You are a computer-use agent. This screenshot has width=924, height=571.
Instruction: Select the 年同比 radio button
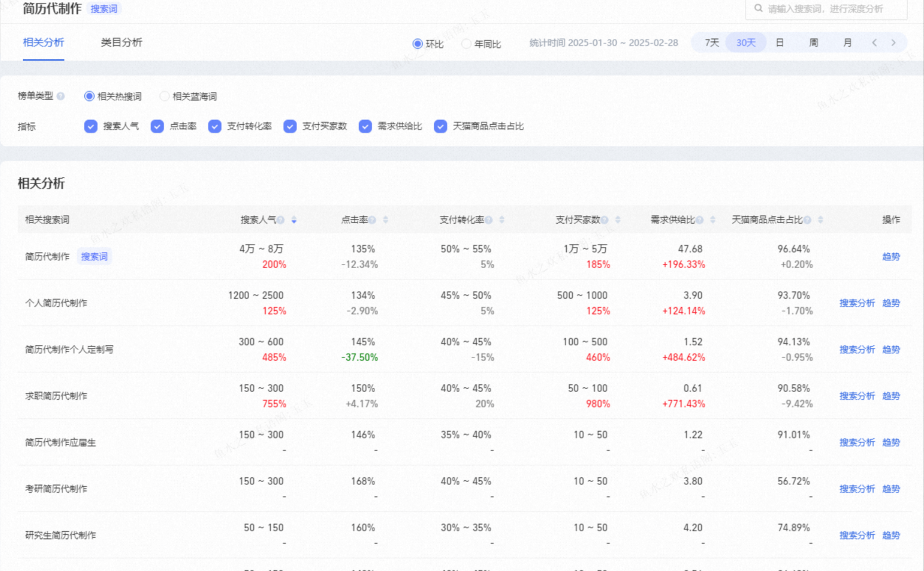coord(466,43)
